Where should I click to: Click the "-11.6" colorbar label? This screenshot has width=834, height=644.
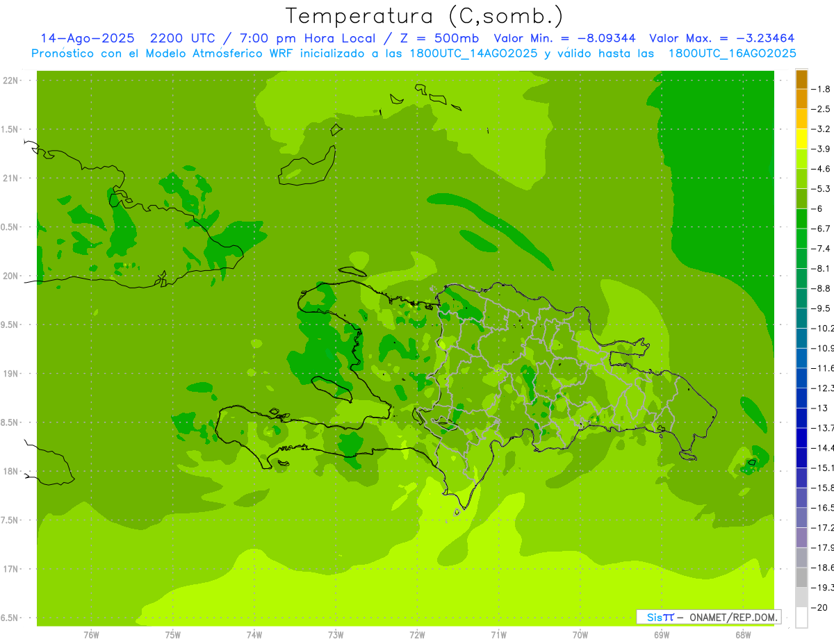point(822,368)
